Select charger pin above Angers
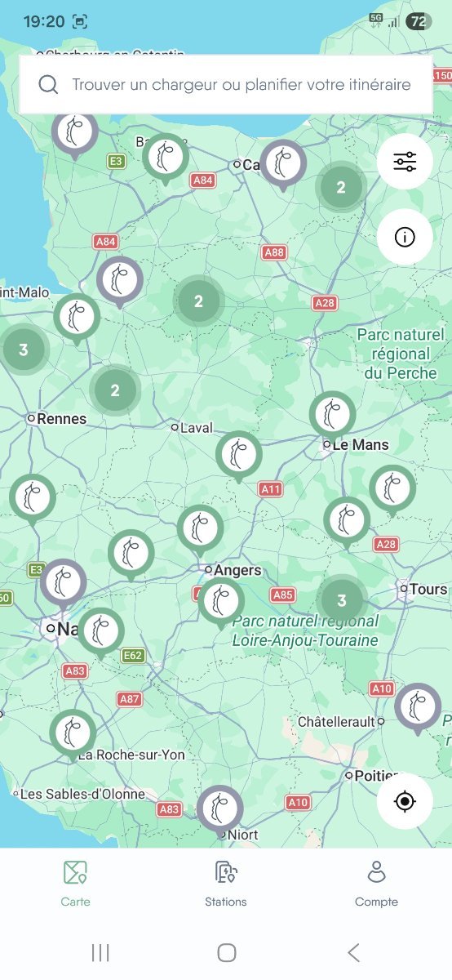The width and height of the screenshot is (452, 980). (x=200, y=529)
